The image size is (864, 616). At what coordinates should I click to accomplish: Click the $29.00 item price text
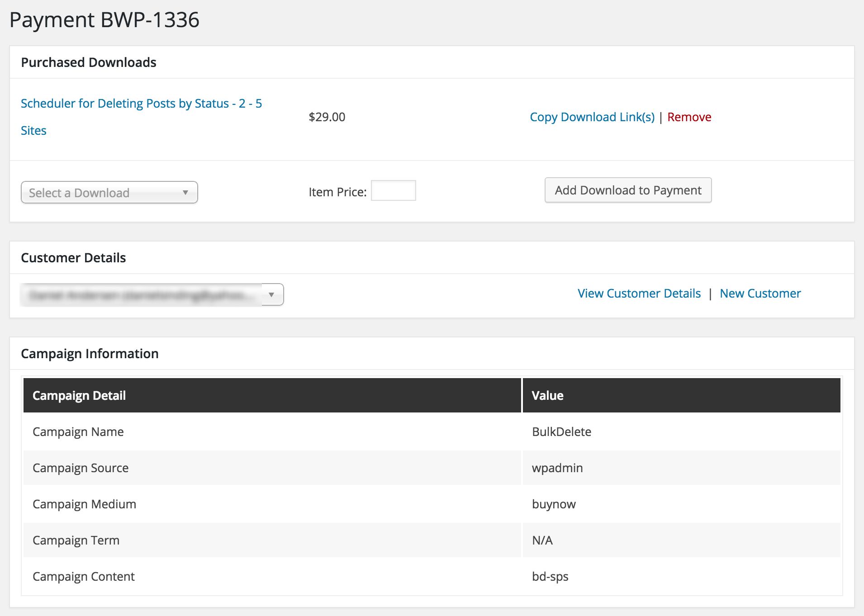tap(327, 117)
